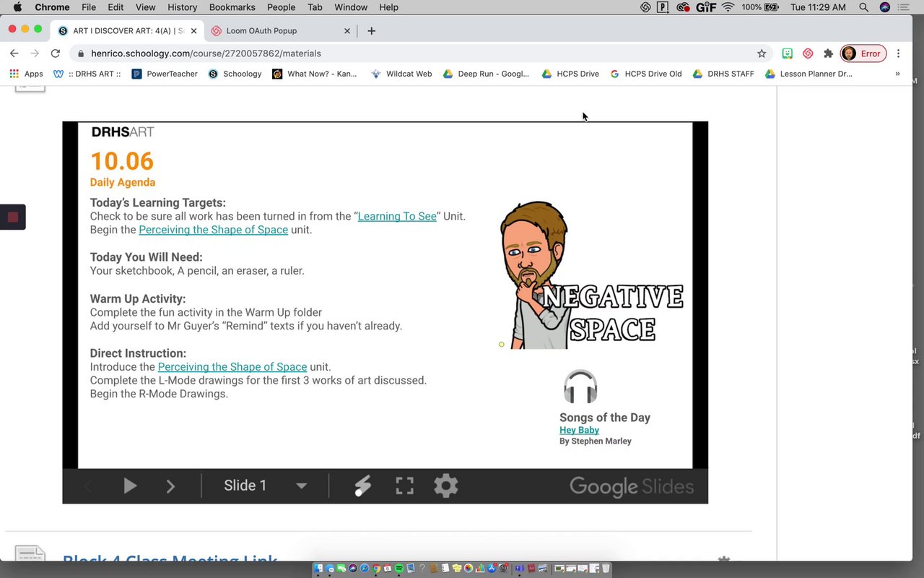Viewport: 924px width, 578px height.
Task: Open the HCPS Drive bookmark
Action: pyautogui.click(x=570, y=74)
